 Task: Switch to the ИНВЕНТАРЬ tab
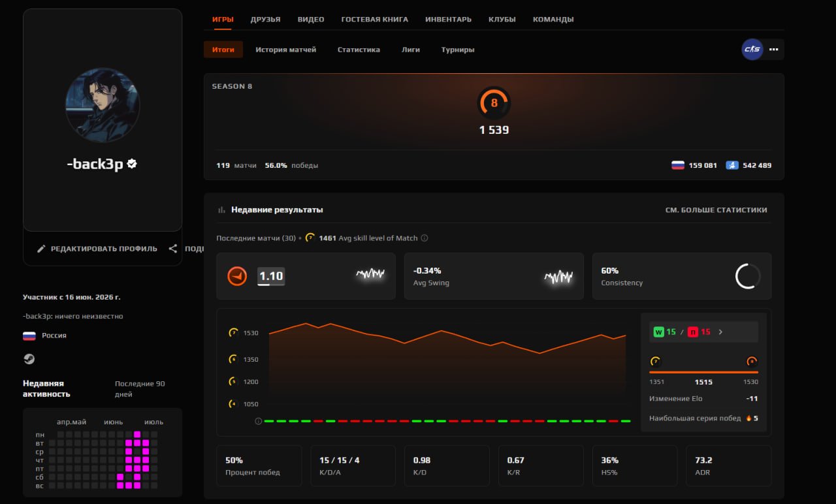click(448, 20)
